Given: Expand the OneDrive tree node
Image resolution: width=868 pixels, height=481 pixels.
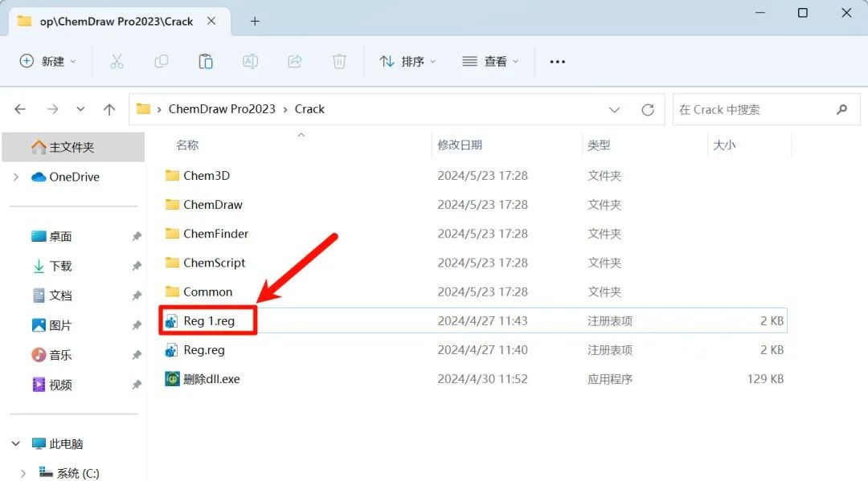Looking at the screenshot, I should pos(15,177).
